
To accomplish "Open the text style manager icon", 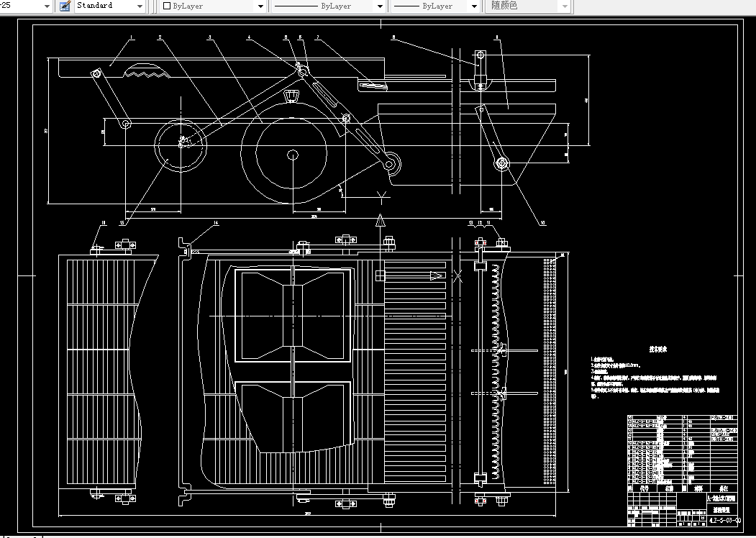I will pos(65,6).
